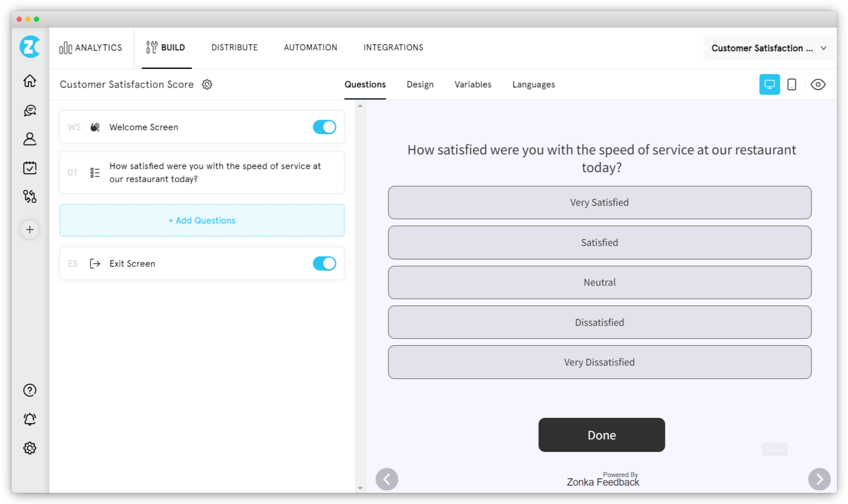Click the tasks sidebar icon
This screenshot has height=504, width=848.
[x=31, y=167]
